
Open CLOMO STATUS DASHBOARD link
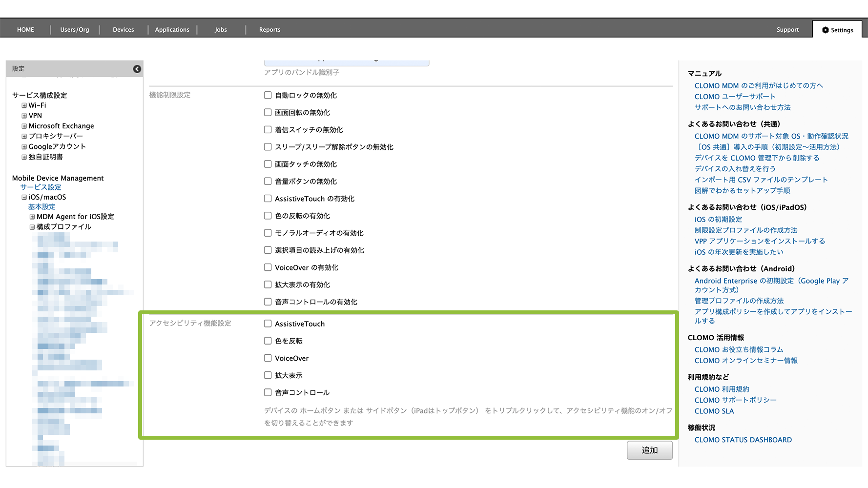(743, 440)
